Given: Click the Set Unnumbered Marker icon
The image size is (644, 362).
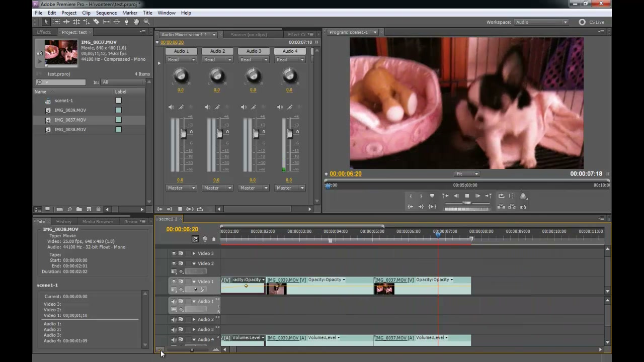Looking at the screenshot, I should (x=432, y=196).
